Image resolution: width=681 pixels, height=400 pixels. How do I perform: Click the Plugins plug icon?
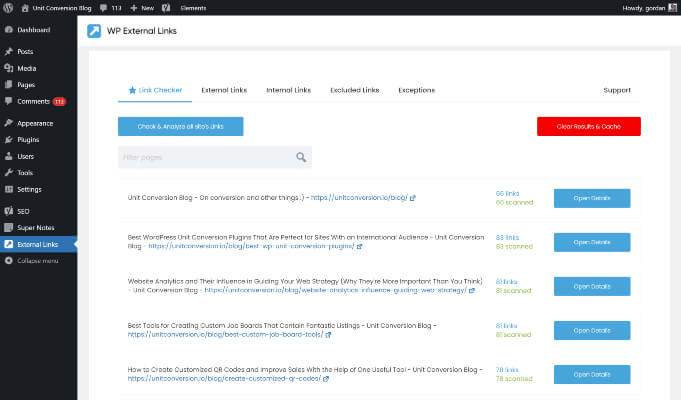9,139
